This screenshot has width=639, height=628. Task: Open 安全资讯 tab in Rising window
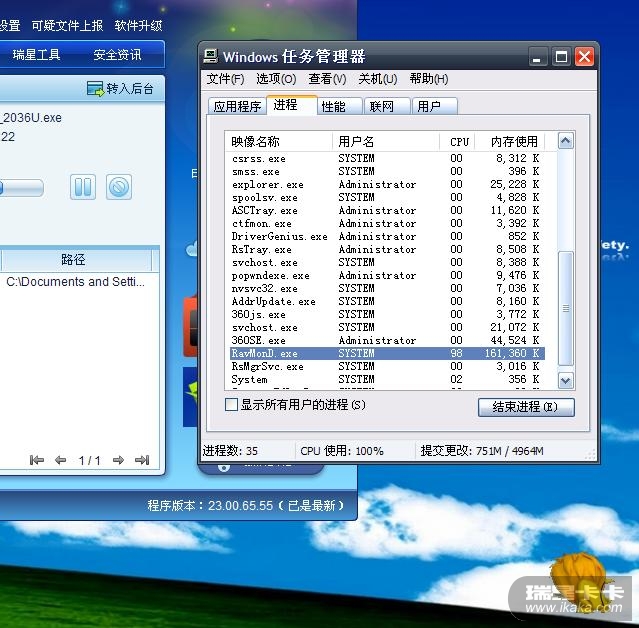117,55
